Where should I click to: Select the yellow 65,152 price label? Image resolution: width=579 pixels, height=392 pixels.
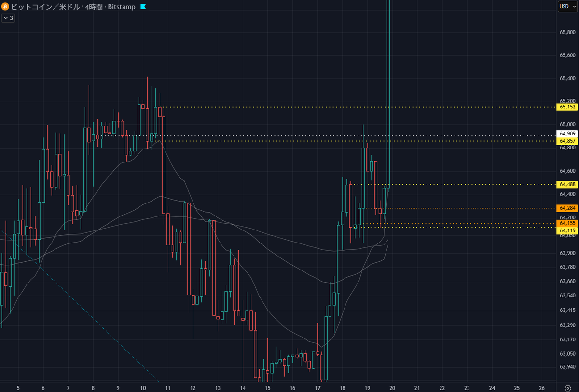[x=567, y=107]
